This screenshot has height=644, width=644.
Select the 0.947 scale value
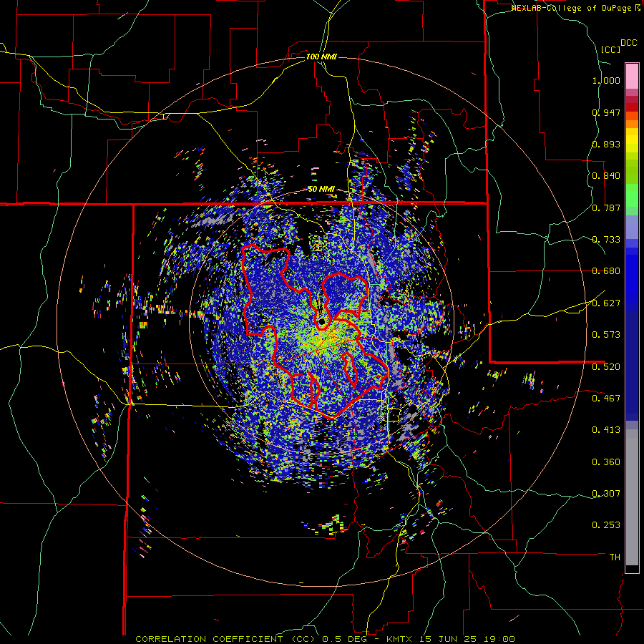[606, 112]
